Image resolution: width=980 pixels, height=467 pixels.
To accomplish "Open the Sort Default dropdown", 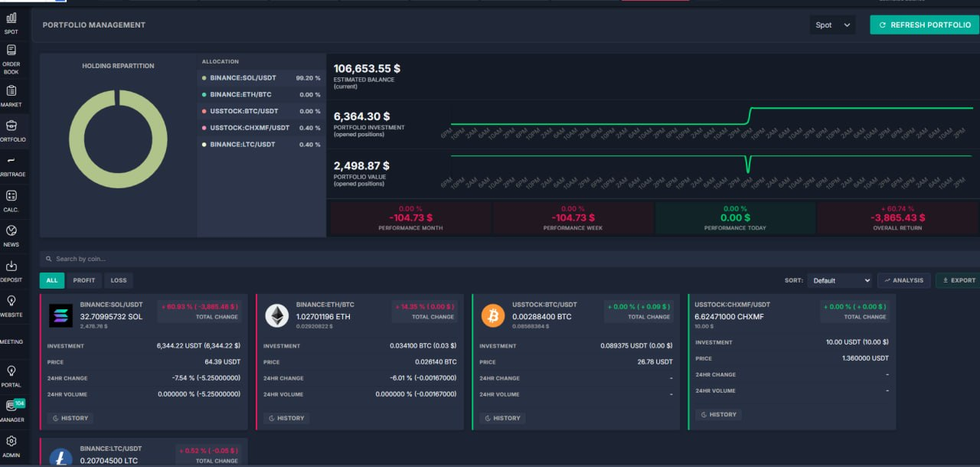I will (x=839, y=280).
